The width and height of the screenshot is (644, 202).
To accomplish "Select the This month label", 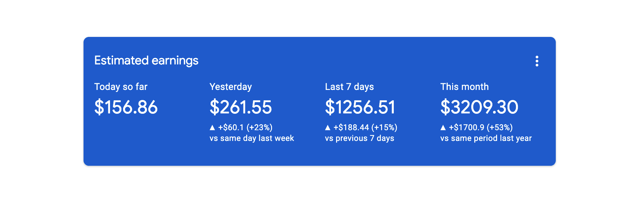I will 464,87.
